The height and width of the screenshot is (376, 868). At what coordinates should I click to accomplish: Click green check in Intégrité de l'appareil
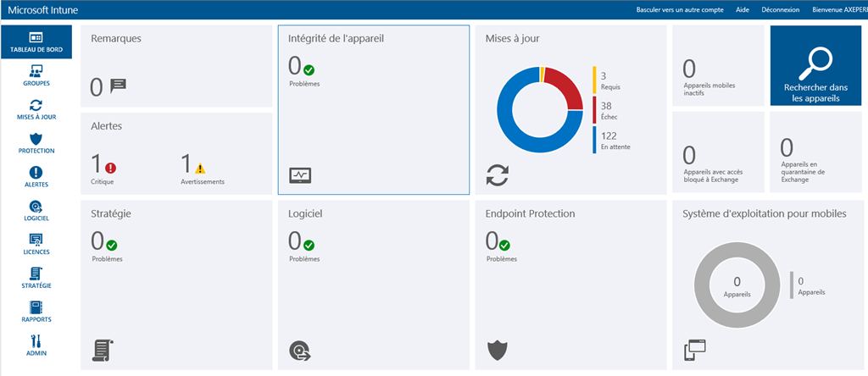tap(309, 70)
